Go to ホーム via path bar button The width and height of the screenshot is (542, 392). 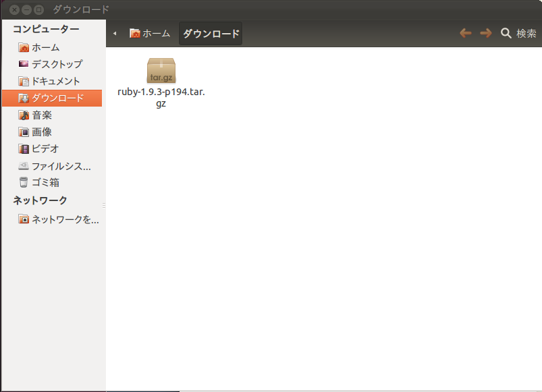pos(150,34)
